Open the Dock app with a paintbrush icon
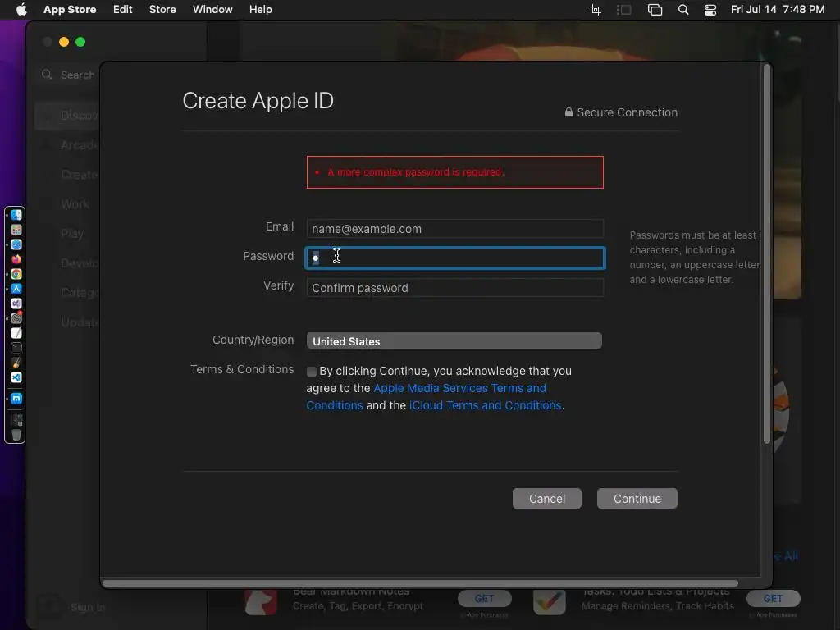Image resolution: width=840 pixels, height=630 pixels. click(x=16, y=363)
